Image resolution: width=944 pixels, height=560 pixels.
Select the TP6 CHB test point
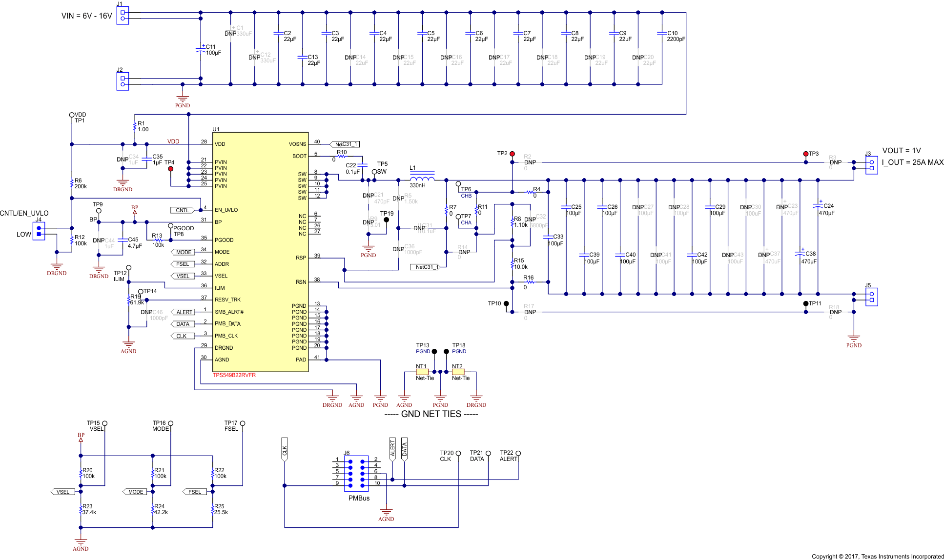coord(458,184)
